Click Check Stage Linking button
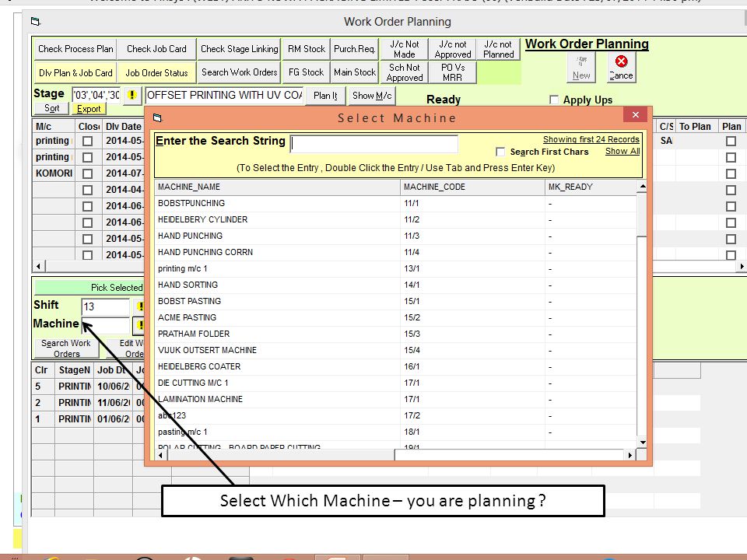 click(x=239, y=49)
